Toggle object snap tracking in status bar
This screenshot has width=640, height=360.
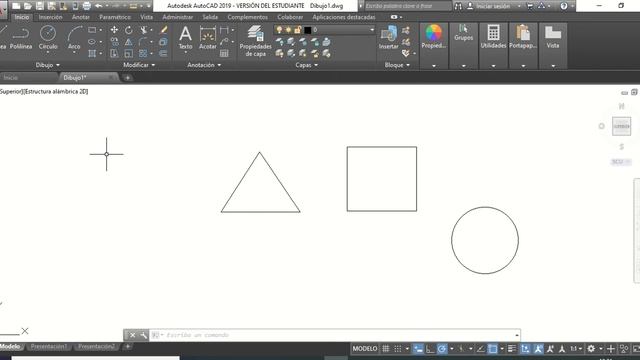[480, 349]
